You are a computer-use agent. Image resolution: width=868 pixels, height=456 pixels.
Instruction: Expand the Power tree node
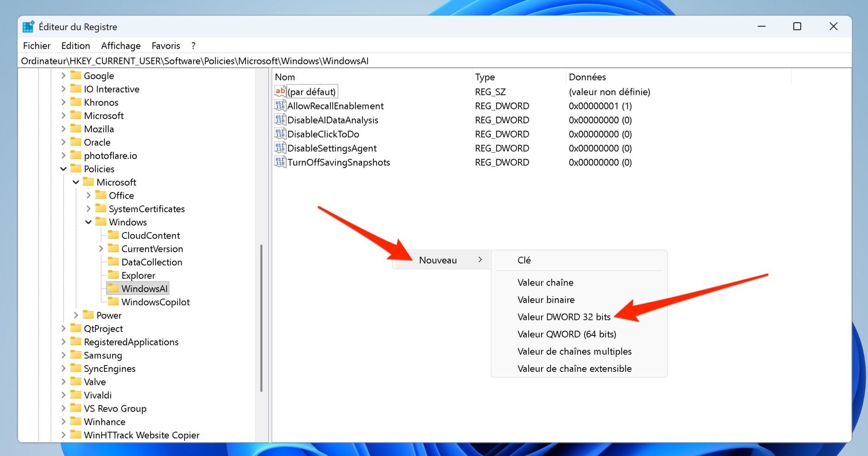pyautogui.click(x=76, y=315)
